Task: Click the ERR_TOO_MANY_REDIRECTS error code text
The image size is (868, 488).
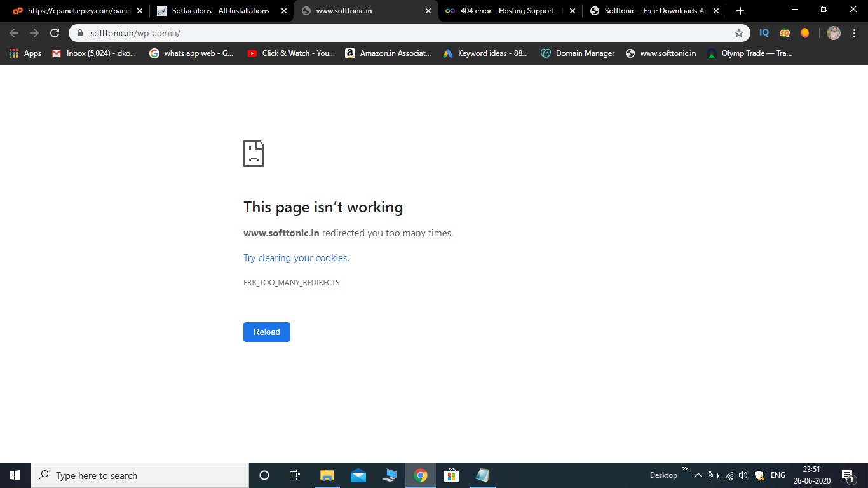Action: pyautogui.click(x=292, y=283)
